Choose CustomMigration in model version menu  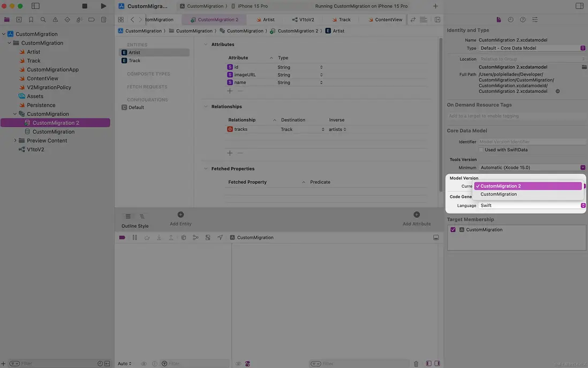528,194
